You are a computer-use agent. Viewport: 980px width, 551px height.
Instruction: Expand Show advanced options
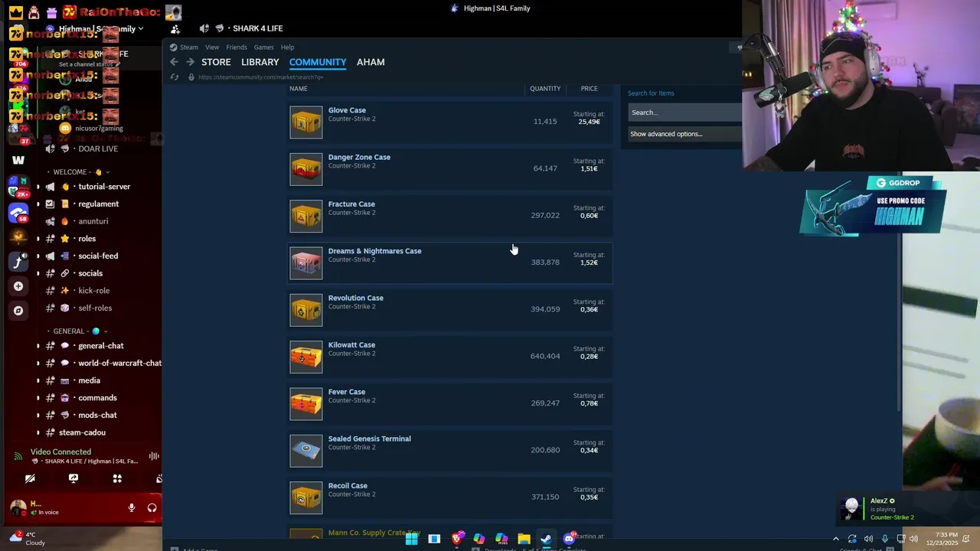click(666, 134)
